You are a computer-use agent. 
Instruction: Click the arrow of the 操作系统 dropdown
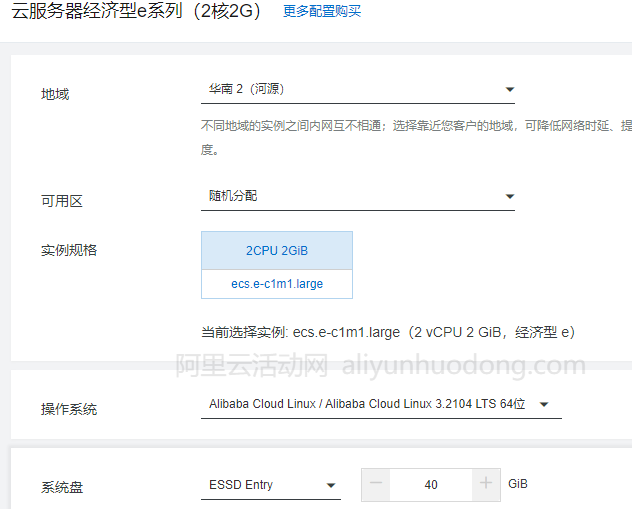544,404
